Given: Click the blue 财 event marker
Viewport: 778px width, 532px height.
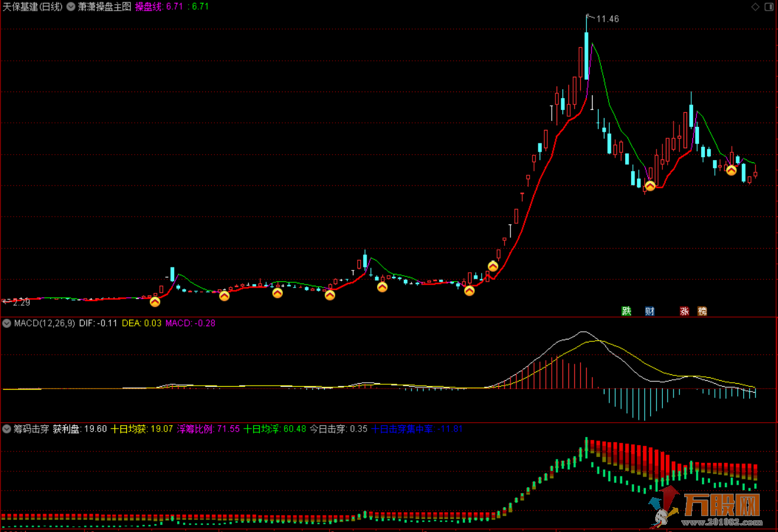Looking at the screenshot, I should click(x=649, y=311).
